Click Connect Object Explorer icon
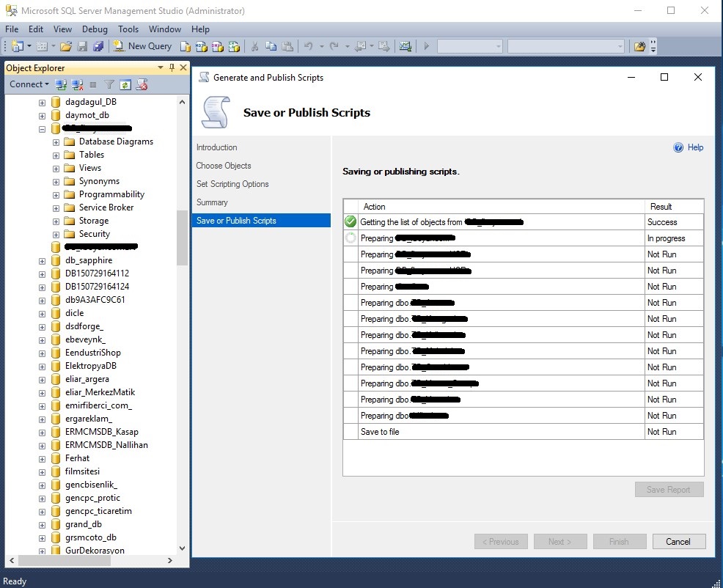This screenshot has width=723, height=588. tap(62, 84)
